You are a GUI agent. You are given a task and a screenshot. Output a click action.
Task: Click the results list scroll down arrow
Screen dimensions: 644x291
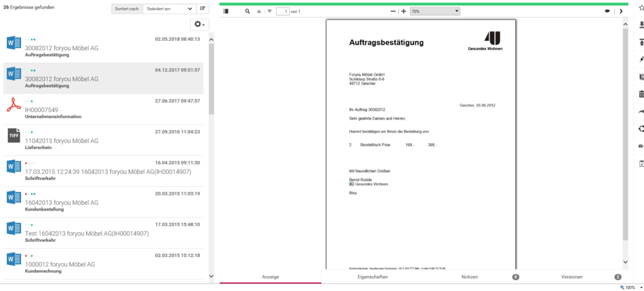click(212, 276)
